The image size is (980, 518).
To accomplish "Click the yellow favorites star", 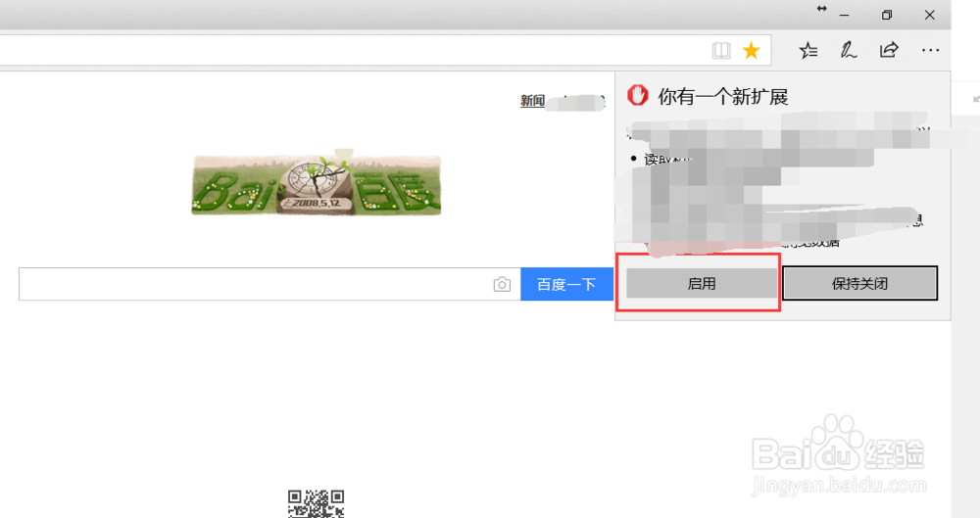I will [752, 51].
